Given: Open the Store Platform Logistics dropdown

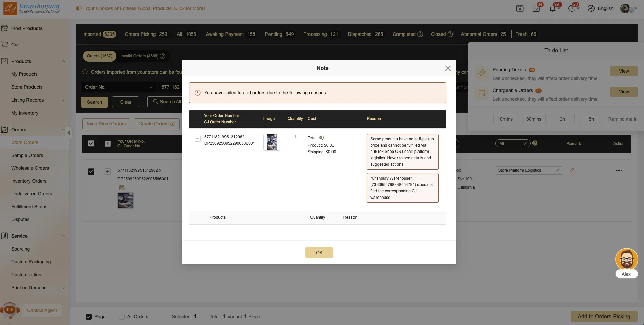Looking at the screenshot, I should click(x=529, y=170).
